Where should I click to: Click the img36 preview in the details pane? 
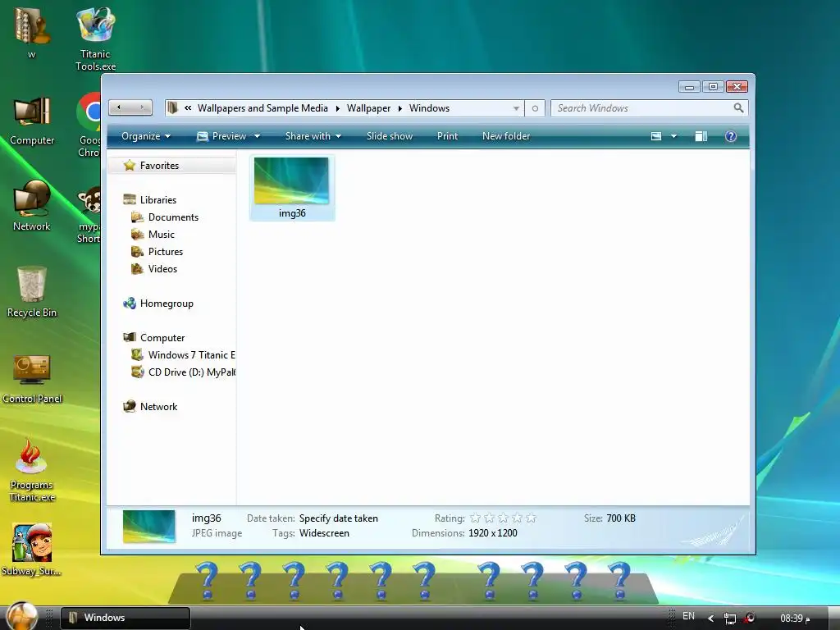coord(149,526)
